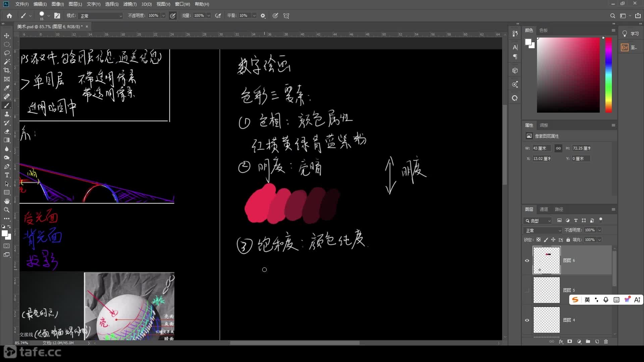Viewport: 644px width, 362px height.
Task: Open brush mode 正常 dropdown
Action: [x=101, y=16]
